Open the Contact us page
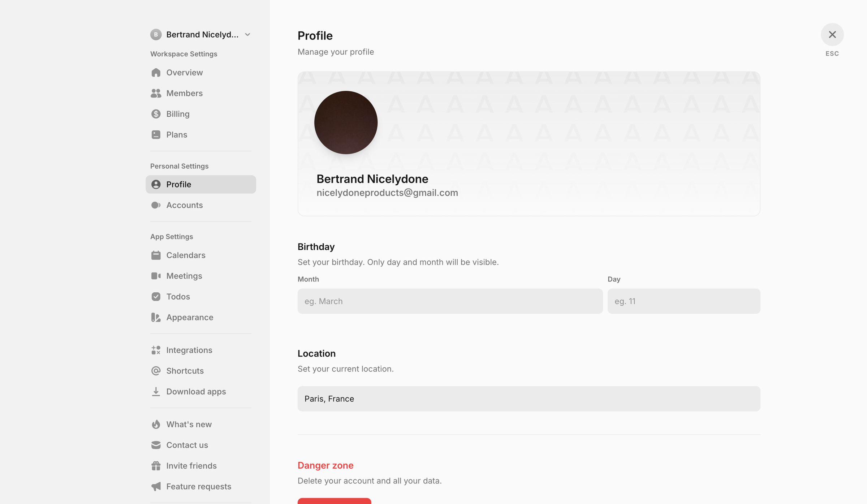Image resolution: width=867 pixels, height=504 pixels. pyautogui.click(x=200, y=445)
